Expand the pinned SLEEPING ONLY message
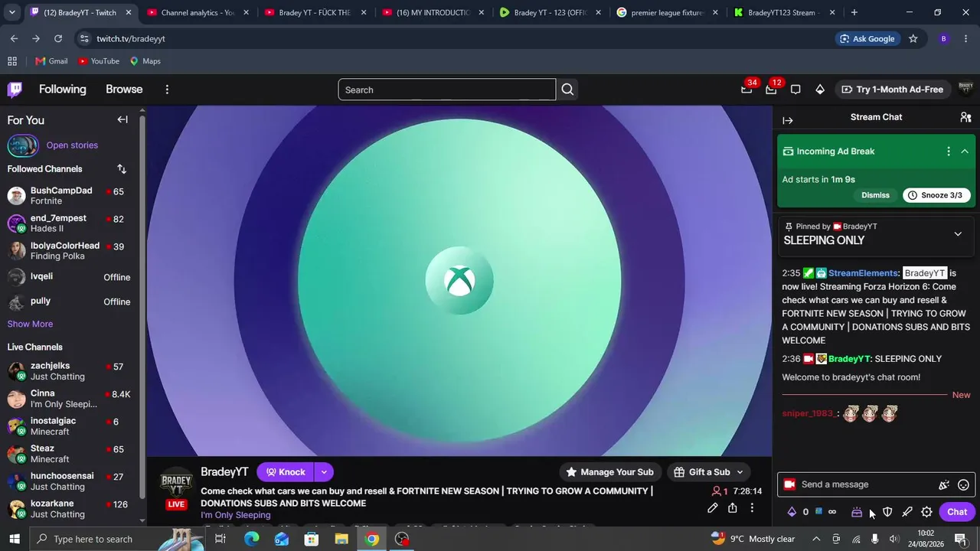Viewport: 980px width, 551px height. tap(958, 234)
